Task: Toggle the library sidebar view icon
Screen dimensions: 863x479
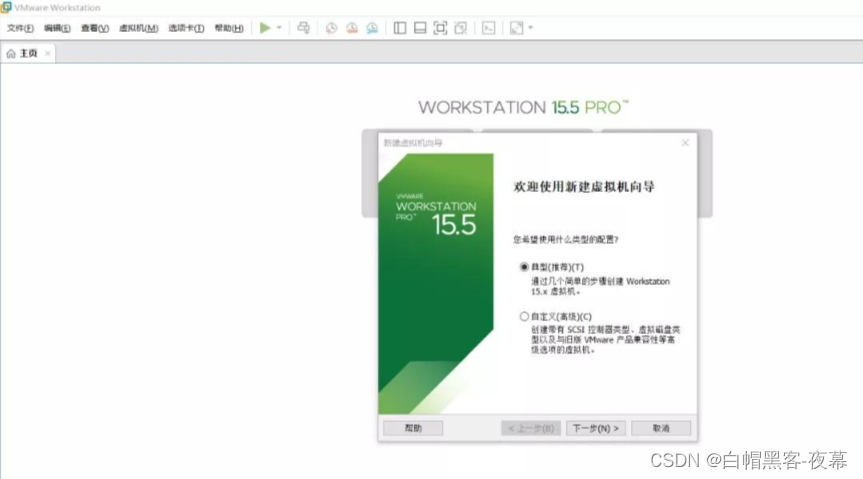Action: pyautogui.click(x=400, y=28)
